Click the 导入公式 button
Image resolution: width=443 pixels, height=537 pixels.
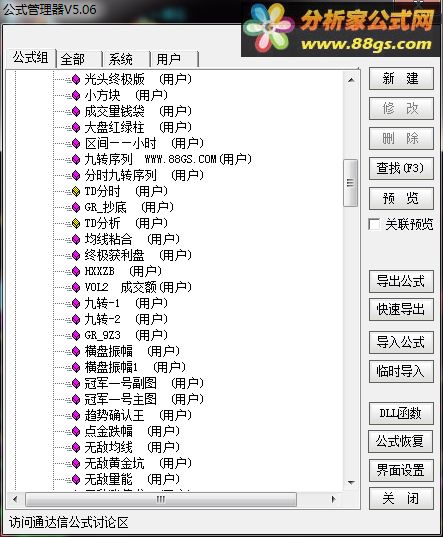coord(401,342)
